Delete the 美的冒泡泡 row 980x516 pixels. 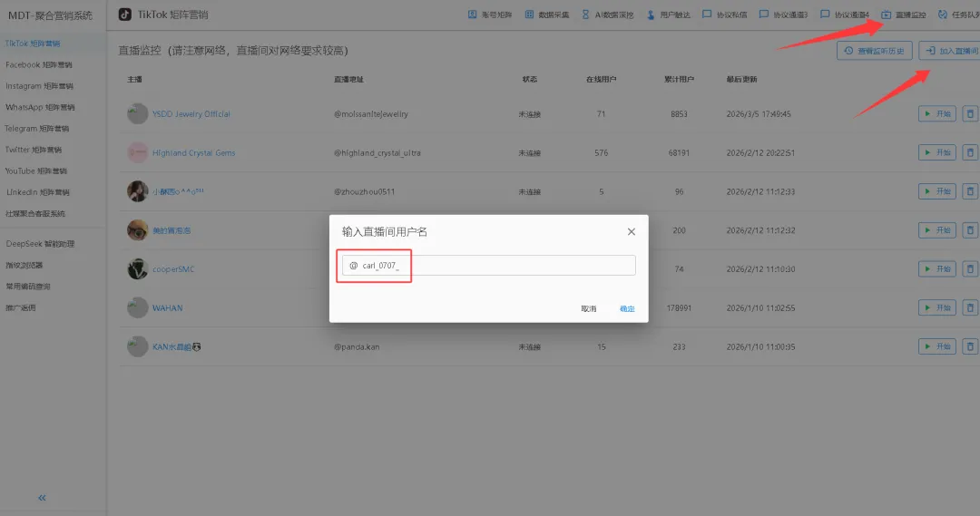970,230
